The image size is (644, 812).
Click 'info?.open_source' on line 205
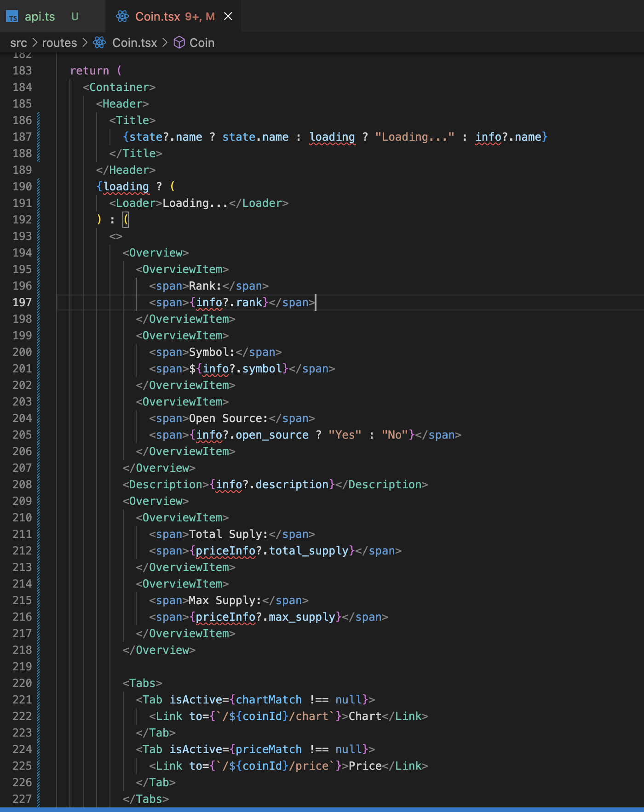click(x=252, y=435)
